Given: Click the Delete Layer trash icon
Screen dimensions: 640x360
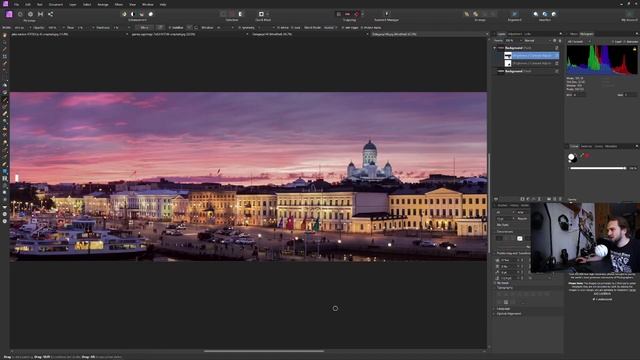Looking at the screenshot, I should [x=560, y=199].
